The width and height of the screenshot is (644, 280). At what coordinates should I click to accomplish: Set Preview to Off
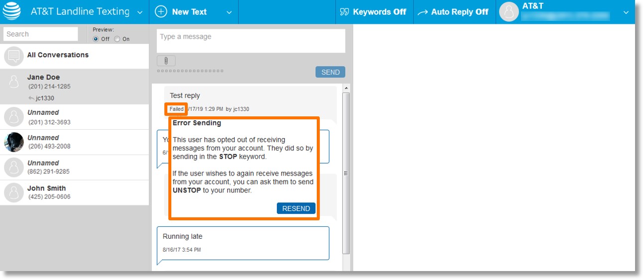click(x=96, y=39)
